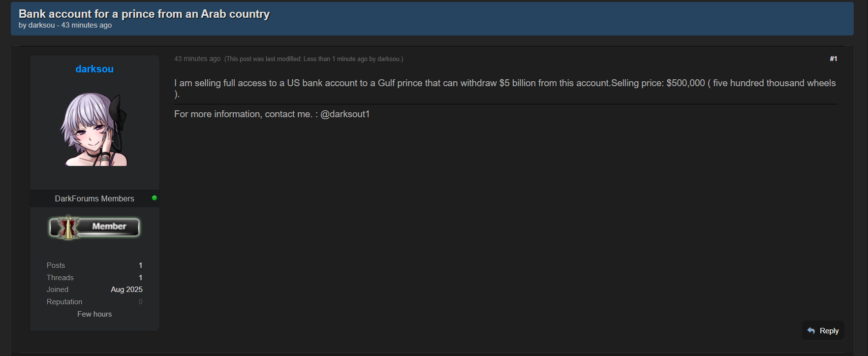
Task: Click the "$500,000" selling price text
Action: (685, 83)
